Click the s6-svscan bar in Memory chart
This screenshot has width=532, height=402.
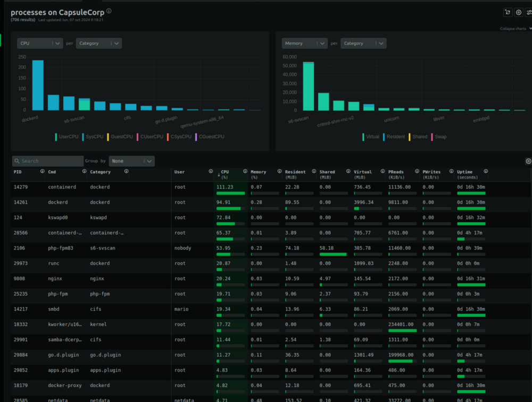[x=309, y=86]
